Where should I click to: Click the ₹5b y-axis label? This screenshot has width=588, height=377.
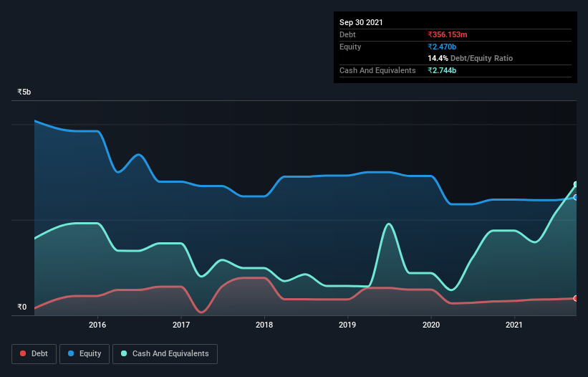pyautogui.click(x=24, y=92)
